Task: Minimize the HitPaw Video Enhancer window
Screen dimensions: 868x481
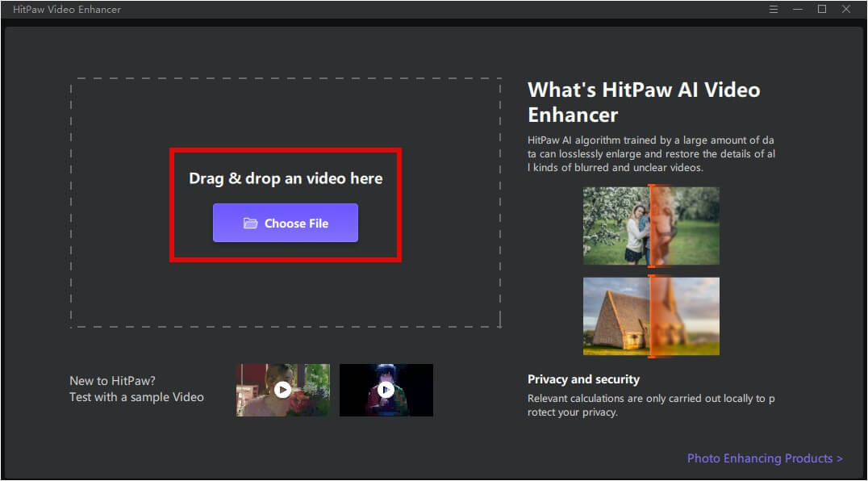Action: [798, 10]
